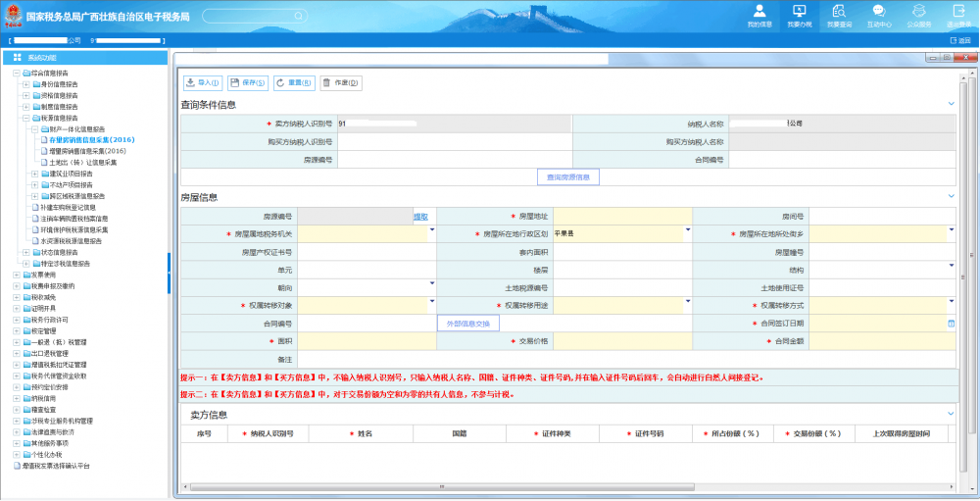The width and height of the screenshot is (980, 501).
Task: Open the 权属转移方式 dropdown arrow
Action: coord(950,303)
